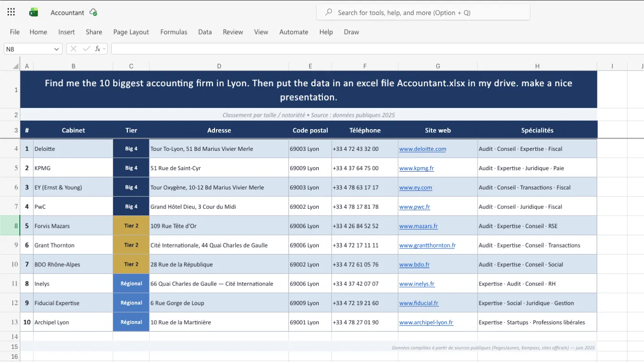Click the insert function fx icon
Viewport: 644px width, 362px height.
(x=98, y=49)
